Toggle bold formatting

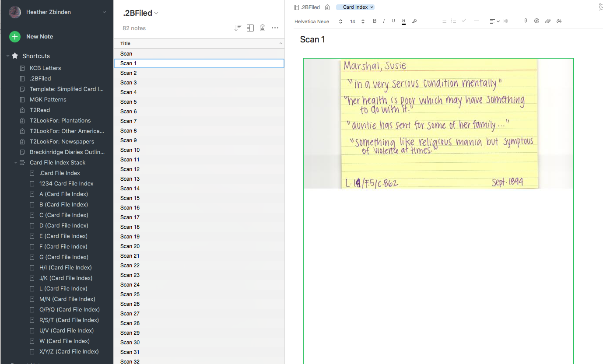point(374,21)
